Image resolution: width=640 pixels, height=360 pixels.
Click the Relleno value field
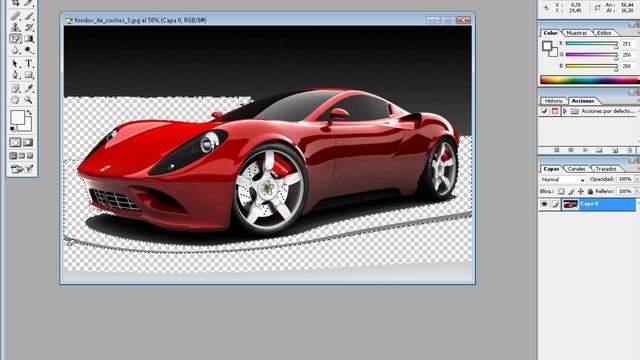pos(625,191)
